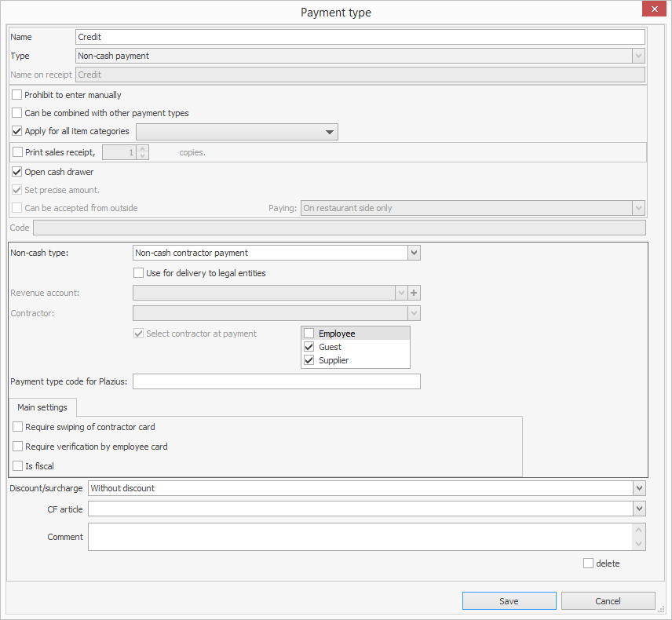Click the Cancel button
Viewport: 672px width, 620px height.
[x=608, y=601]
